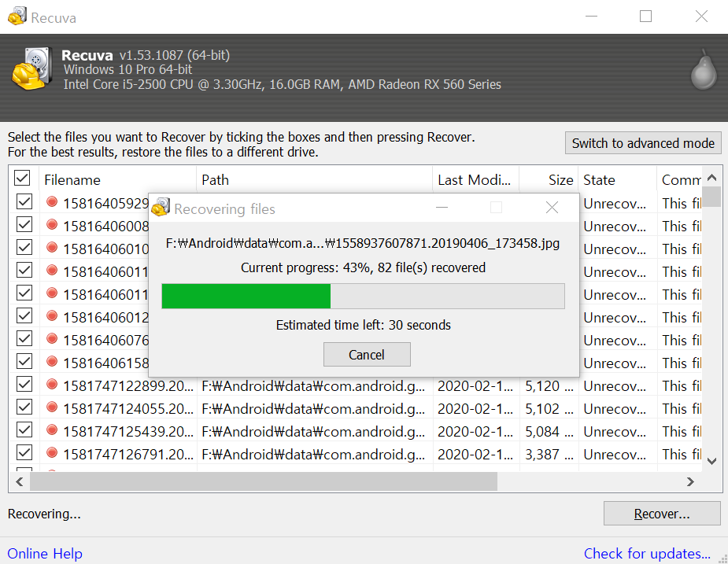Uncheck the 15816406076 file checkbox
728x564 pixels.
coord(24,338)
